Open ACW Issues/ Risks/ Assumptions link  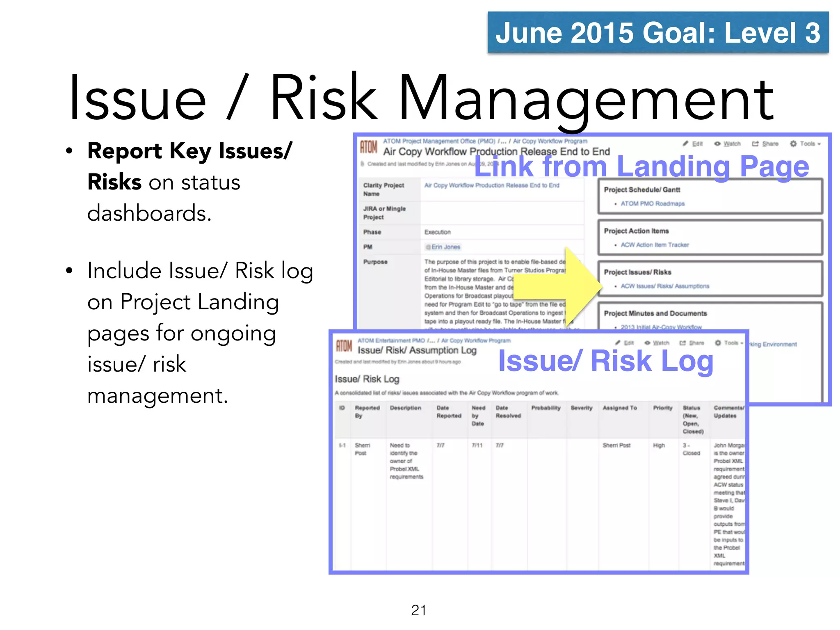(665, 286)
